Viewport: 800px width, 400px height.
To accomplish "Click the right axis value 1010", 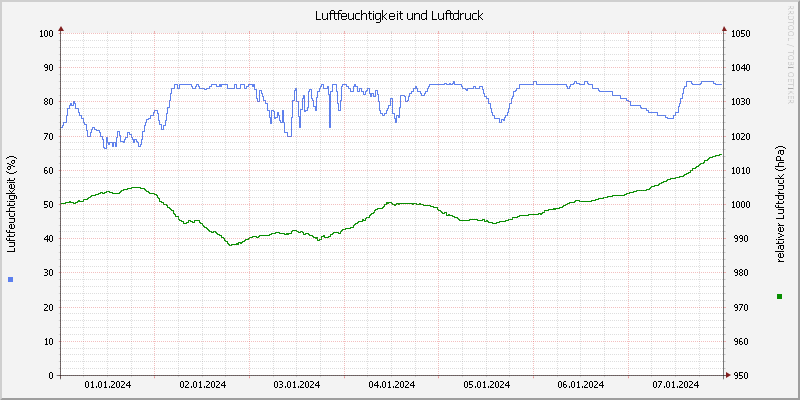I will pyautogui.click(x=740, y=170).
